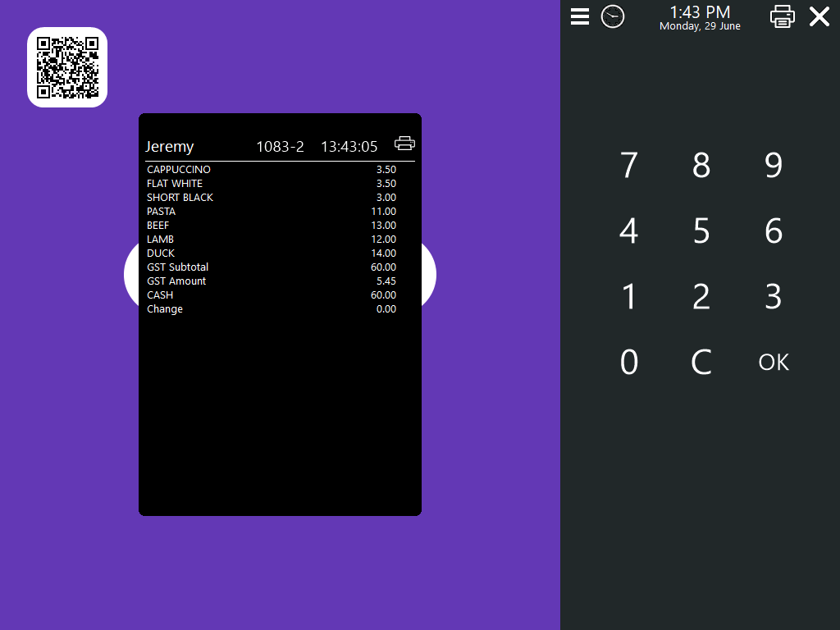Click the GST Amount line
The width and height of the screenshot is (840, 630).
(x=272, y=281)
